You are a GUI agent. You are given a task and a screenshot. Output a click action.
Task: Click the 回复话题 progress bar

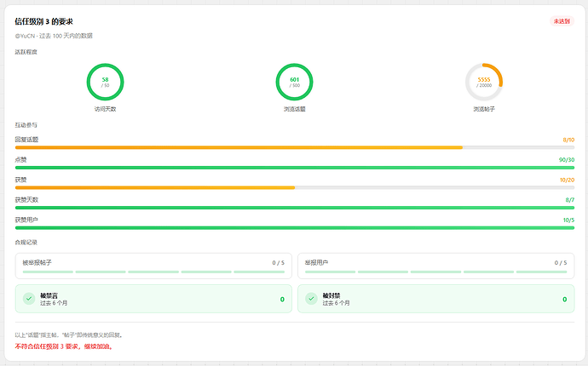(x=294, y=147)
